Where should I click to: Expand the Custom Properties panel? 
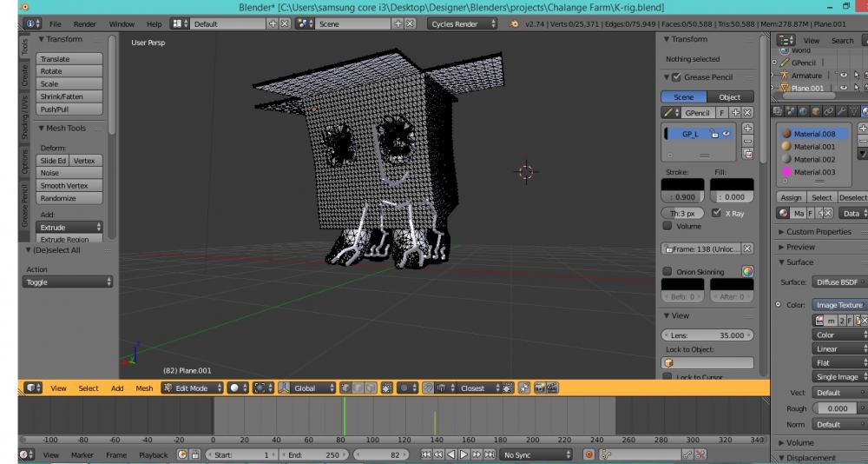pos(819,232)
